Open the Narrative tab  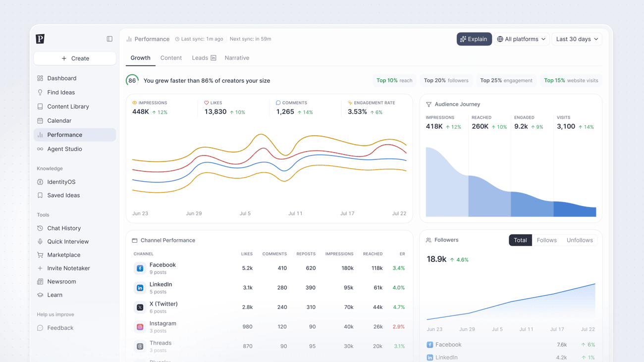click(237, 58)
